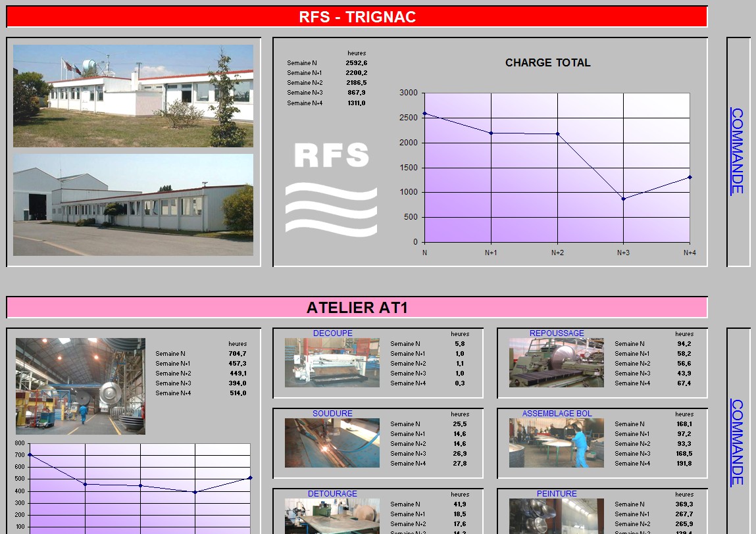Click the N+3 data point on Charge Total chart
The image size is (756, 534).
pyautogui.click(x=623, y=199)
